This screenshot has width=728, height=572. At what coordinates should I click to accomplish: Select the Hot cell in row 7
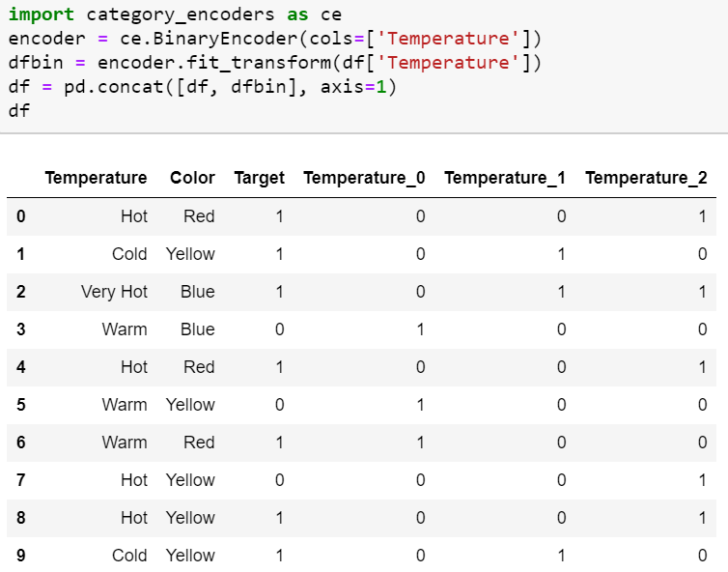point(134,480)
